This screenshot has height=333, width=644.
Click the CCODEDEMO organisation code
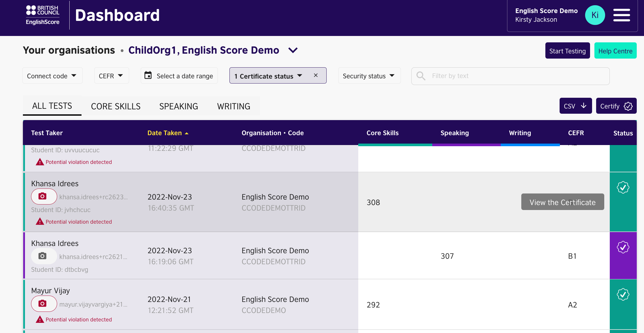pos(264,310)
